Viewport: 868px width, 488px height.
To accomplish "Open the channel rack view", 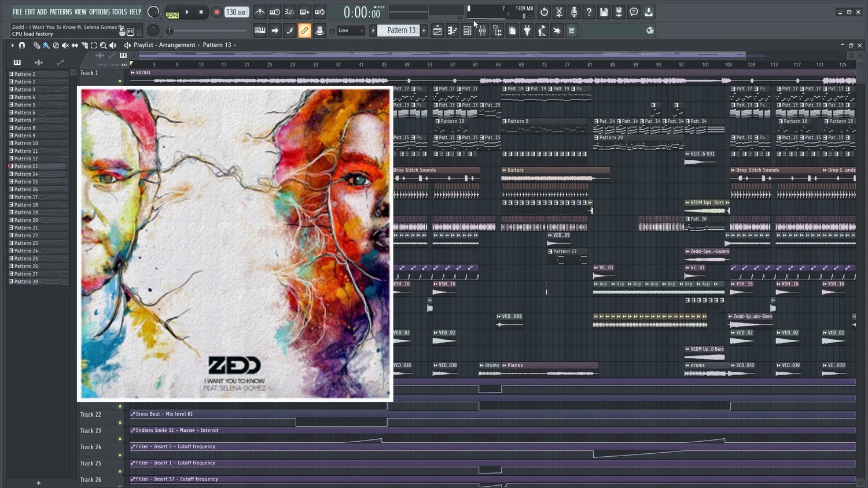I will (x=467, y=31).
